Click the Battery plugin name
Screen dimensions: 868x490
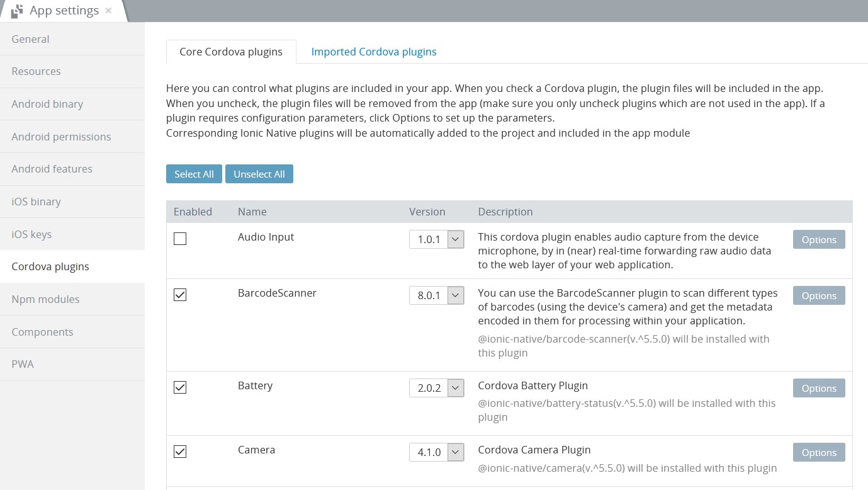tap(256, 385)
